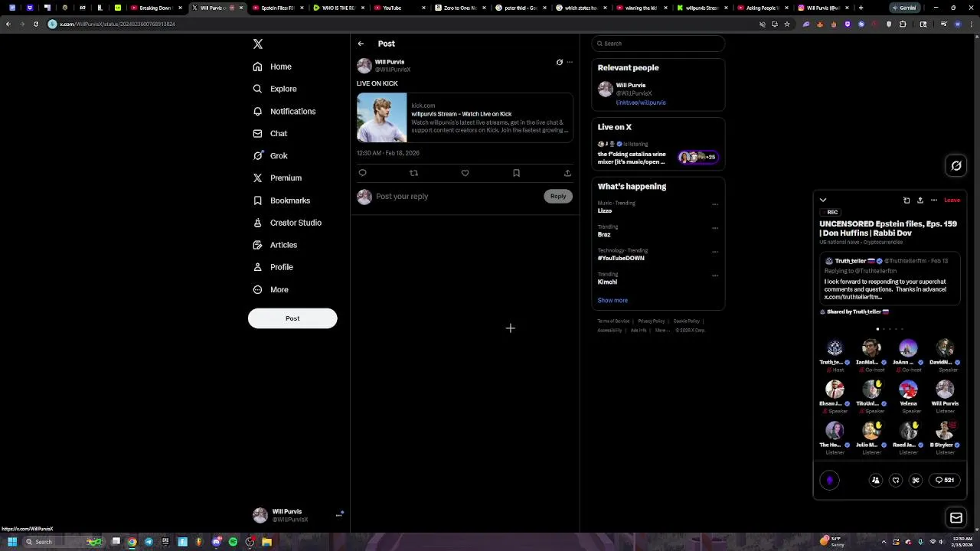This screenshot has width=980, height=551.
Task: Click the Grok icon on Will Purvis post
Action: (x=559, y=62)
